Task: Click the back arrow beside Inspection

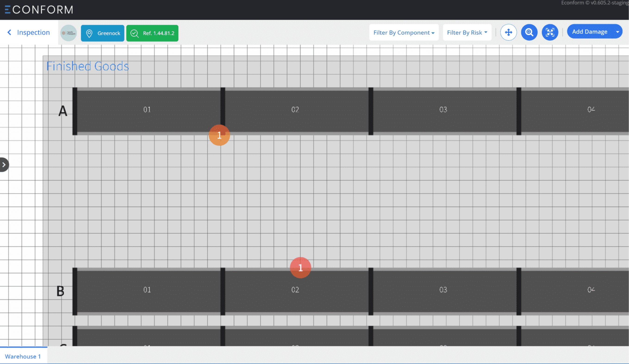Action: [x=9, y=32]
